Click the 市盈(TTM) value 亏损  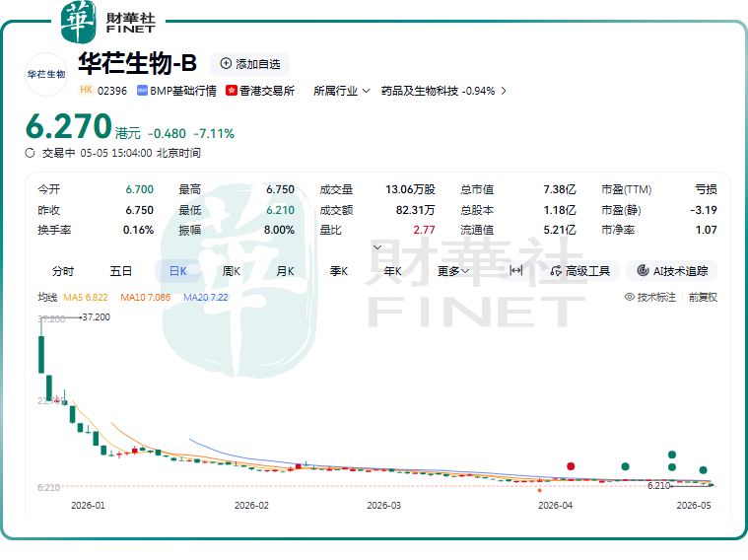tap(706, 189)
